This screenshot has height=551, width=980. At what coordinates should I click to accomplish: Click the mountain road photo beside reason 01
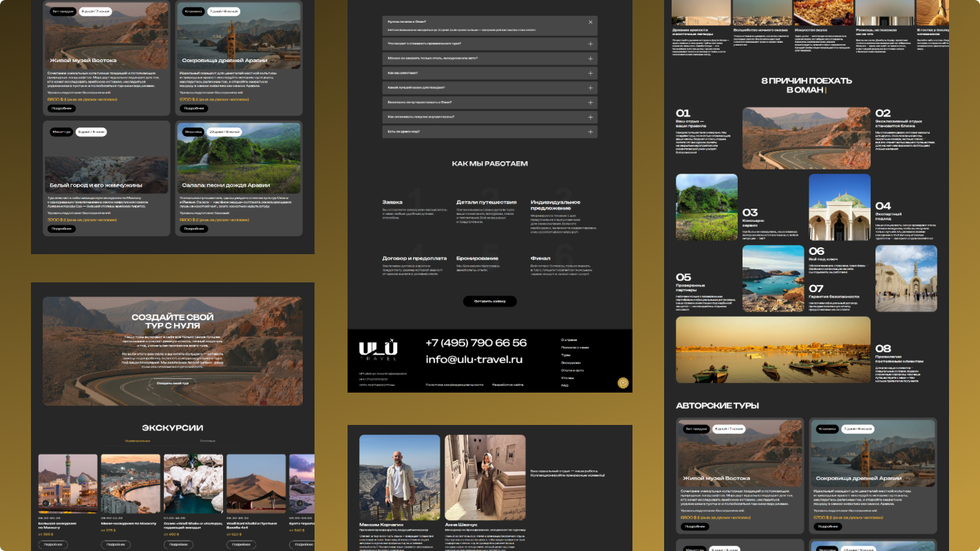pos(807,138)
